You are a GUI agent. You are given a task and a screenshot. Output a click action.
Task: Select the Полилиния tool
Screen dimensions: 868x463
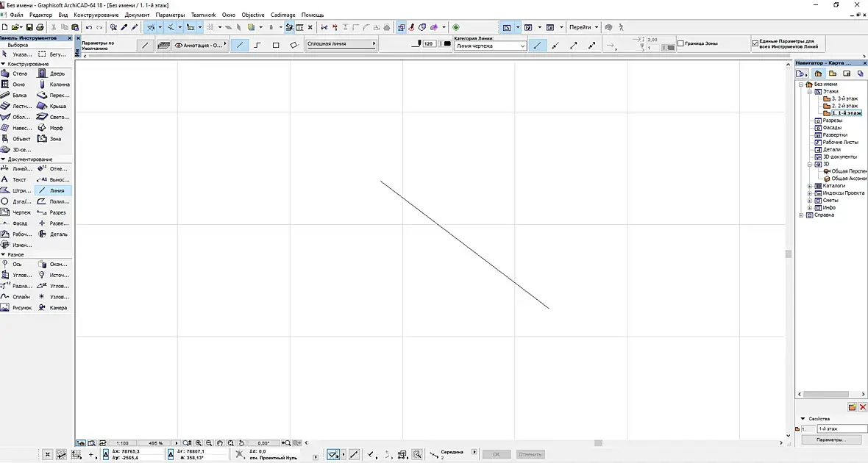click(53, 201)
